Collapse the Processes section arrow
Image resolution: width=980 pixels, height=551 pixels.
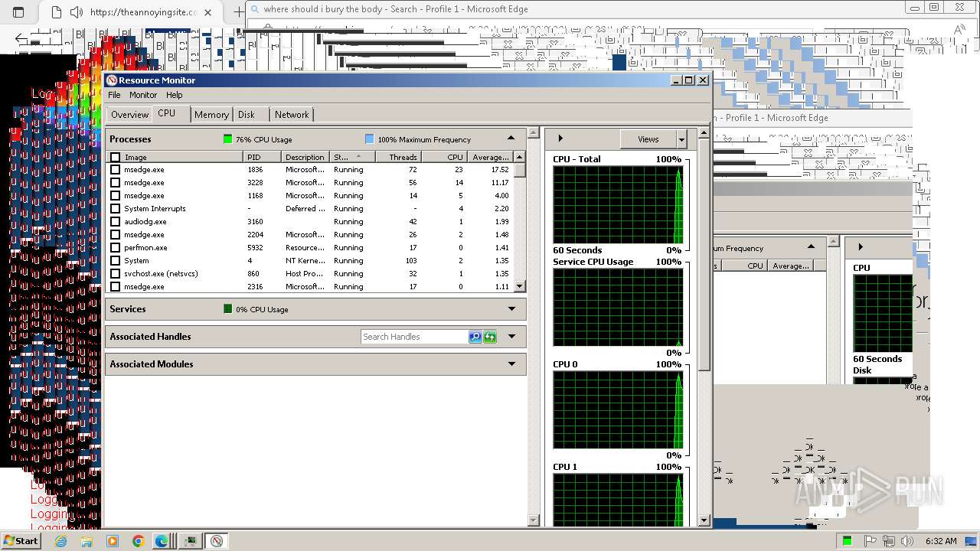point(511,139)
